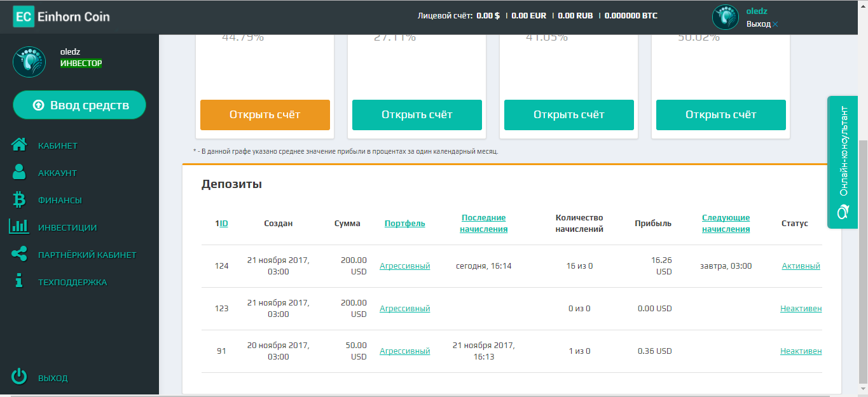The width and height of the screenshot is (868, 397).
Task: Click the orange Открыть счёт button
Action: (x=265, y=115)
